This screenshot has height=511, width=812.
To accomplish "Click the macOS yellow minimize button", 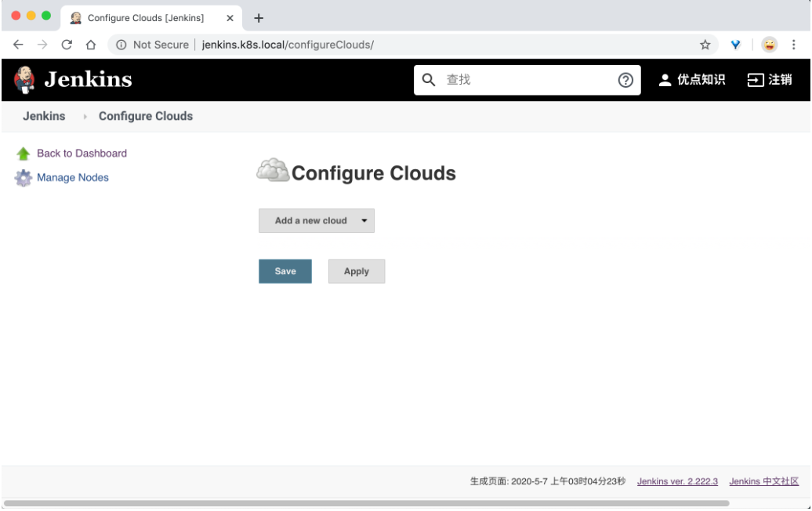I will 31,16.
